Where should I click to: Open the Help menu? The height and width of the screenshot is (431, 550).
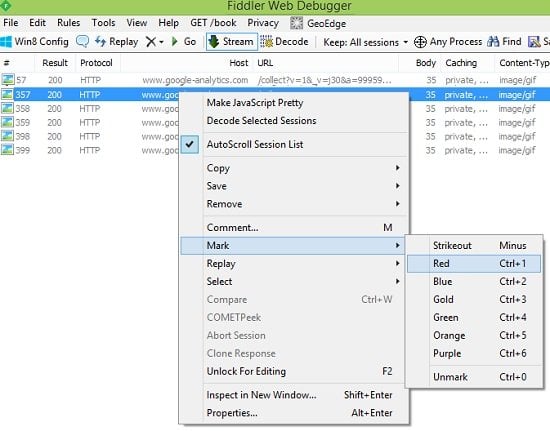[x=168, y=23]
